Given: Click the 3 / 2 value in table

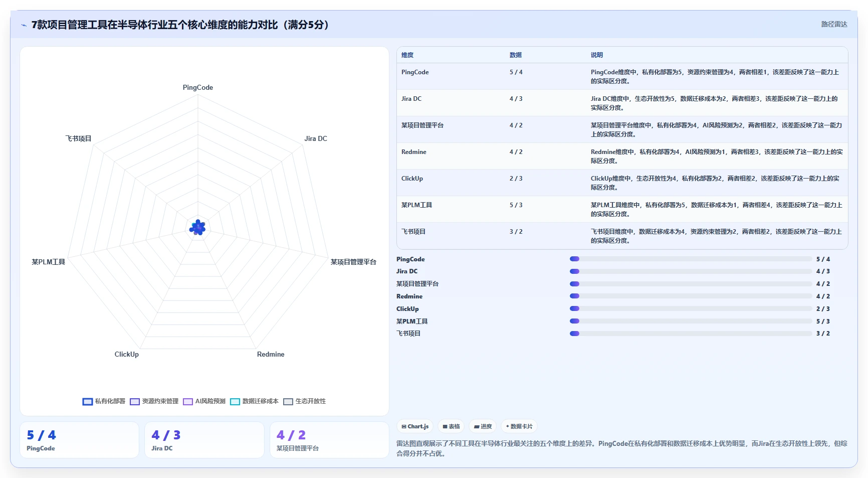Looking at the screenshot, I should pyautogui.click(x=516, y=232).
